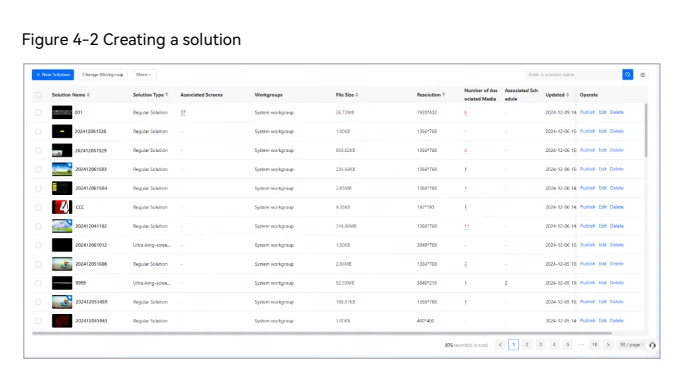Image resolution: width=696 pixels, height=381 pixels.
Task: Select checkbox for solution 202412061528
Action: 38,131
